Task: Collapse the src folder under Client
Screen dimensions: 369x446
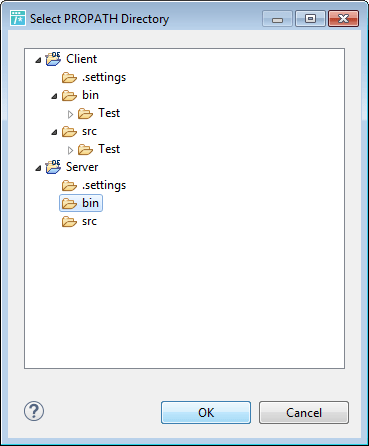Action: (54, 132)
